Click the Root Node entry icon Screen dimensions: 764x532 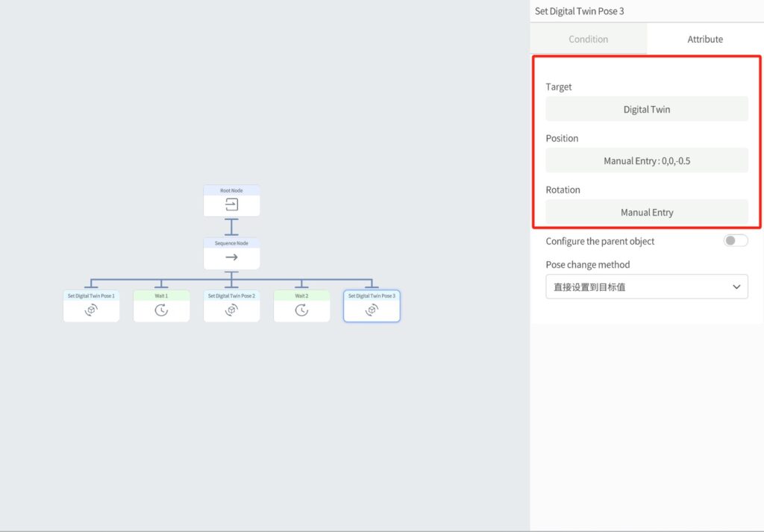tap(231, 204)
